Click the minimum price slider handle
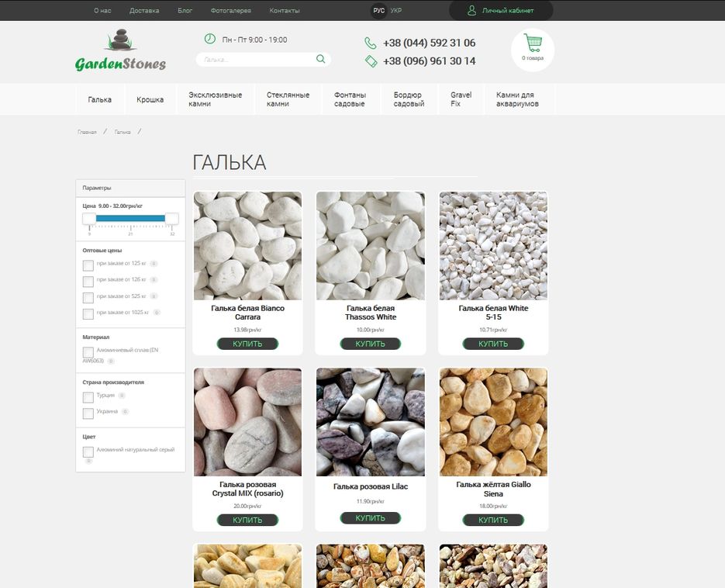The image size is (725, 588). pos(89,218)
